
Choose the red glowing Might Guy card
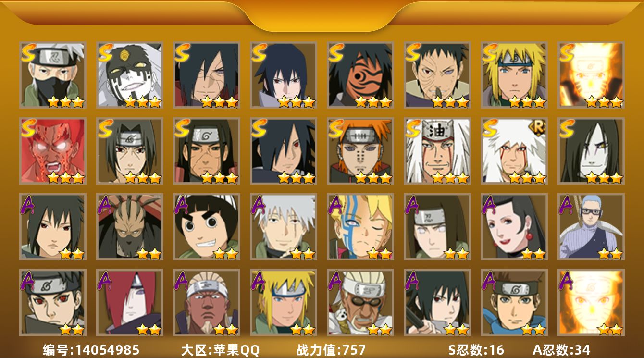53,151
